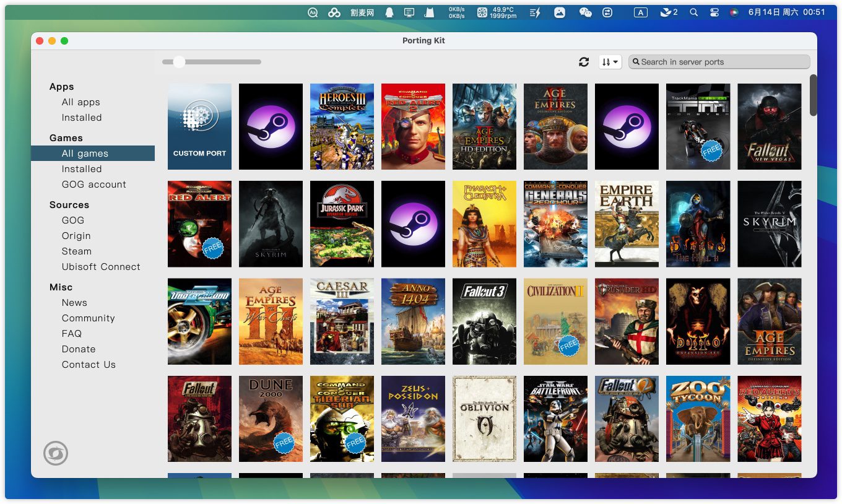Screen dimensions: 842x504
Task: Open Installed under Games section
Action: tap(82, 169)
